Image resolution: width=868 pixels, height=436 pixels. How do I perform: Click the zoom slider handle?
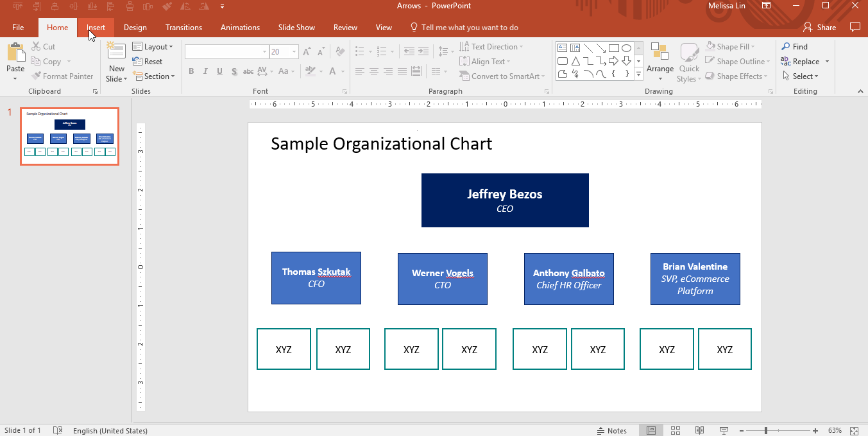(x=765, y=430)
